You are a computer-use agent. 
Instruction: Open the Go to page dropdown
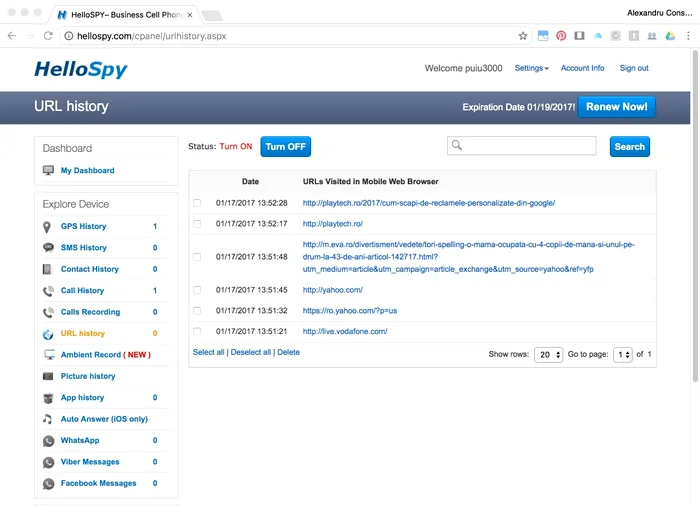(623, 355)
